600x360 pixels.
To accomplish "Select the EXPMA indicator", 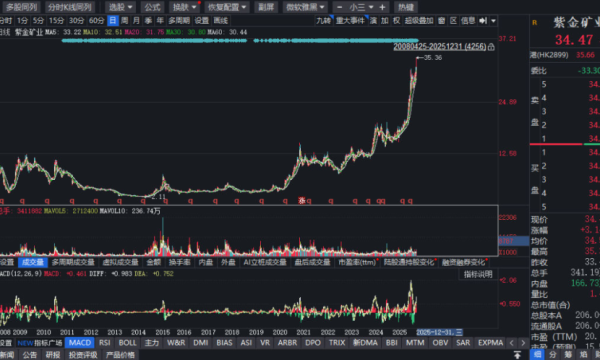I will 490,343.
